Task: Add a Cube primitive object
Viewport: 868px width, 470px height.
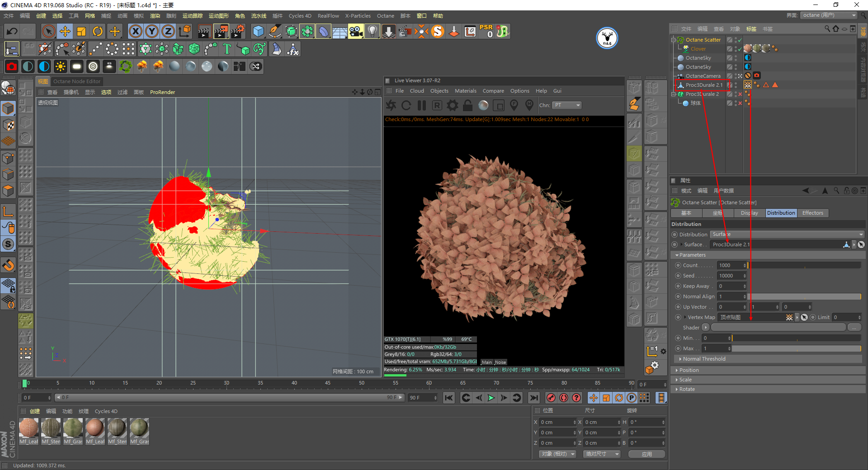Action: [258, 31]
